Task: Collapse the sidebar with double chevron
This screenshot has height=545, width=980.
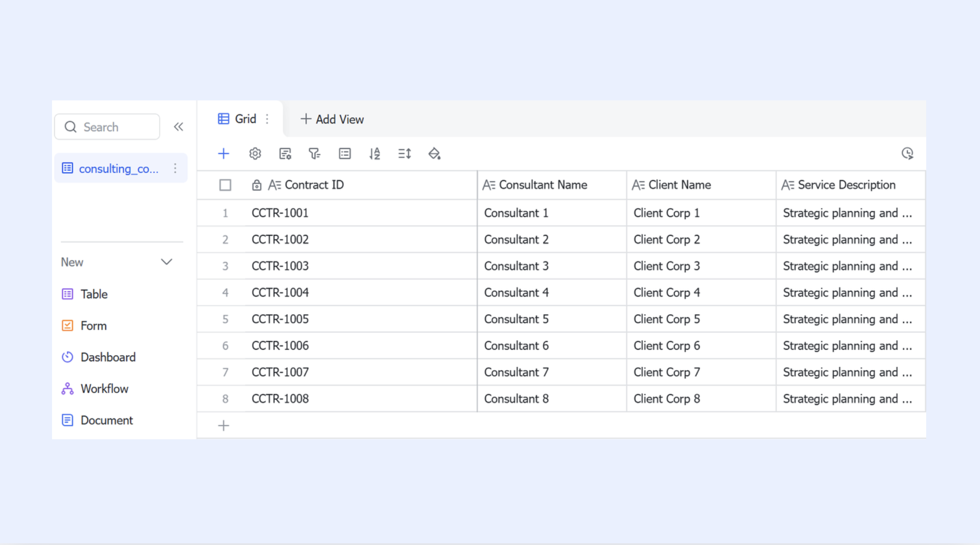Action: pos(178,127)
